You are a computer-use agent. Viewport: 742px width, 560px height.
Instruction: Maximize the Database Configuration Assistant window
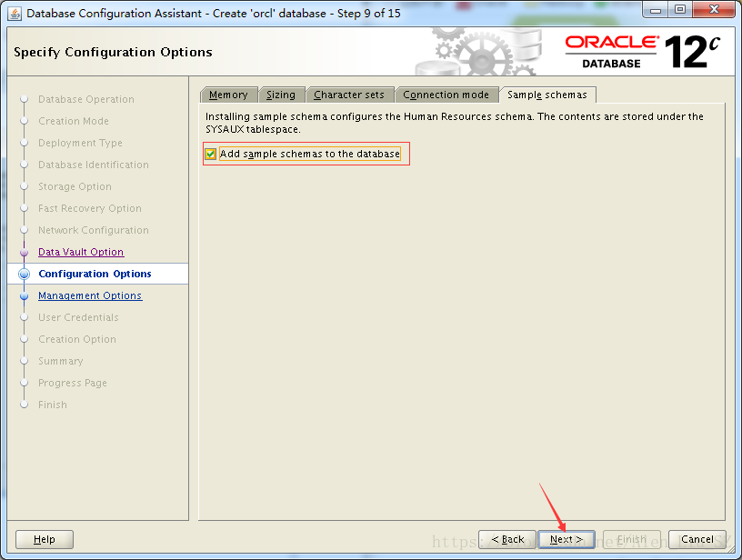680,10
